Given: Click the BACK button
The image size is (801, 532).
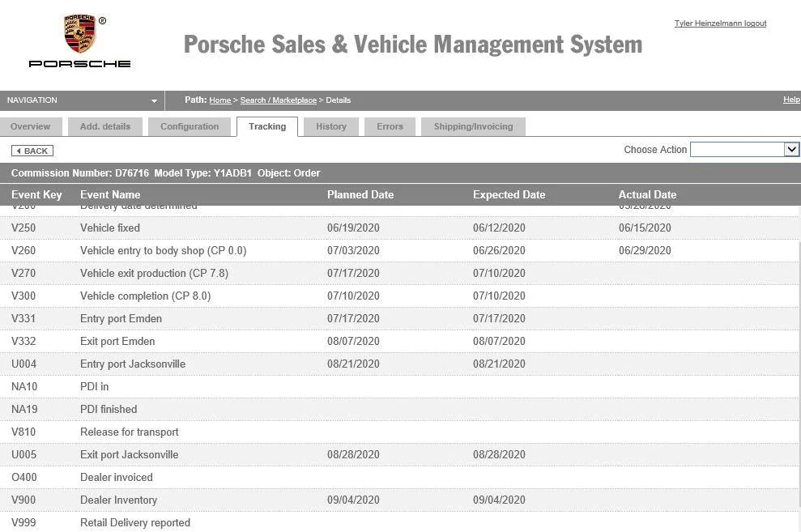Looking at the screenshot, I should (32, 151).
